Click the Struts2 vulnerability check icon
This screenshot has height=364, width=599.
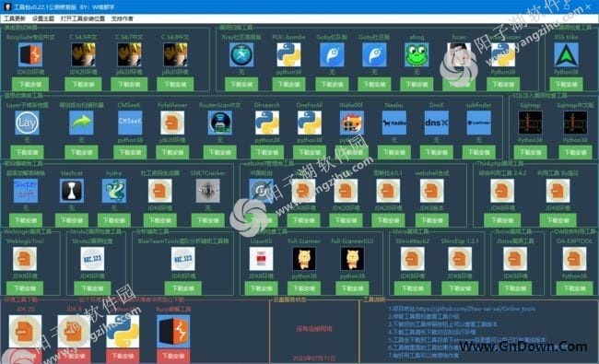(92, 259)
